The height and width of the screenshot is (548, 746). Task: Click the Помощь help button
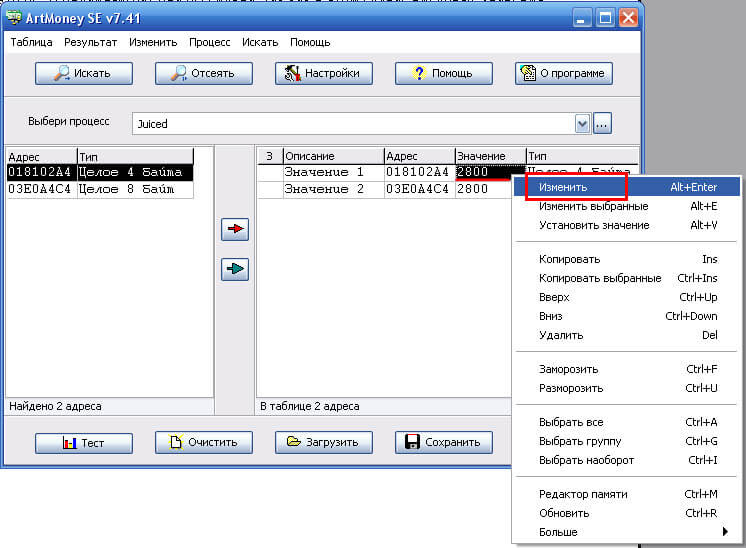pyautogui.click(x=443, y=73)
